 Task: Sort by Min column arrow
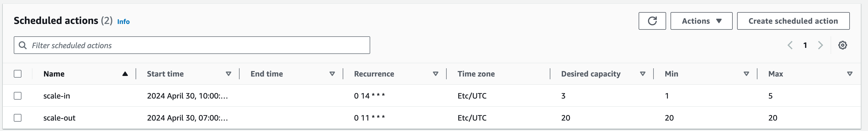click(x=746, y=74)
